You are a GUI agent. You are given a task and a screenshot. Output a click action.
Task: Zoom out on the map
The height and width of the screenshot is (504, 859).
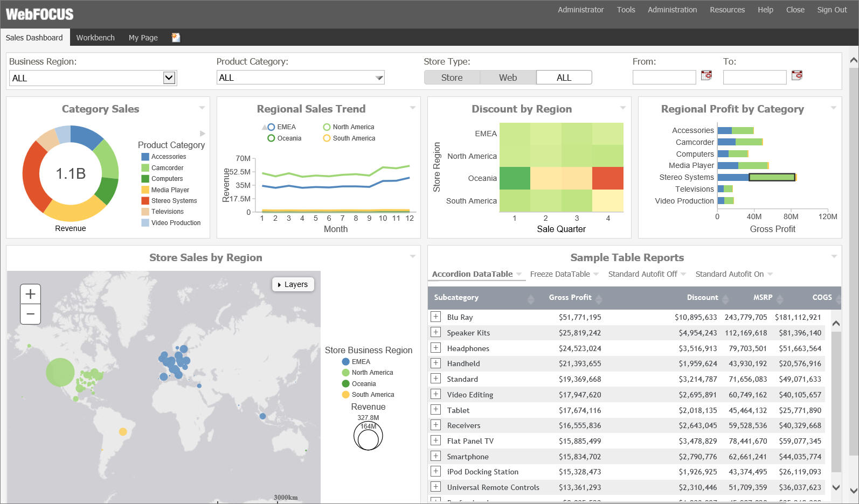coord(30,314)
